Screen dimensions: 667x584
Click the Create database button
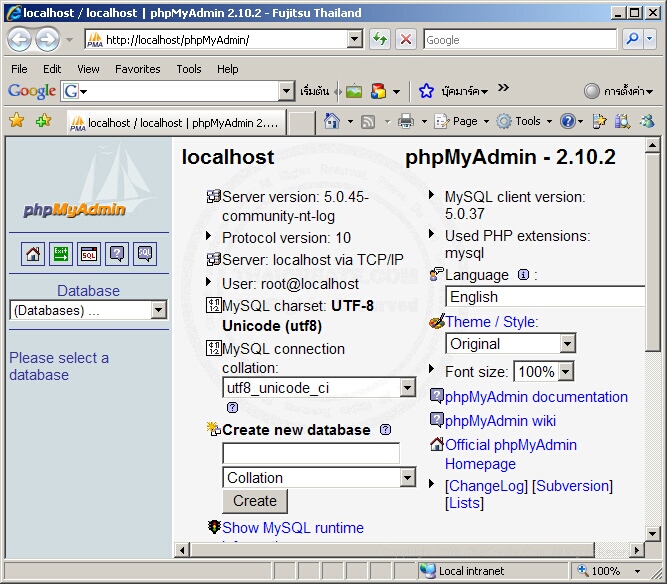(x=255, y=501)
